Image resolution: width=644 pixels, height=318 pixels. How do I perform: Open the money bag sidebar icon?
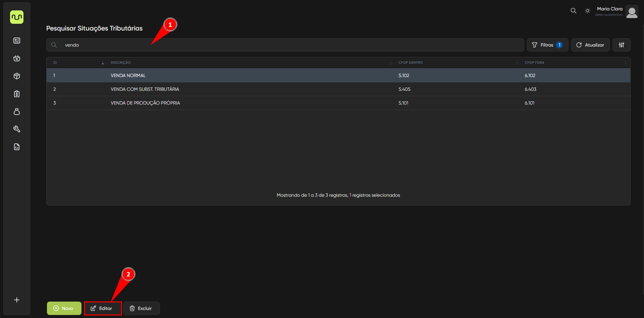coord(17,112)
